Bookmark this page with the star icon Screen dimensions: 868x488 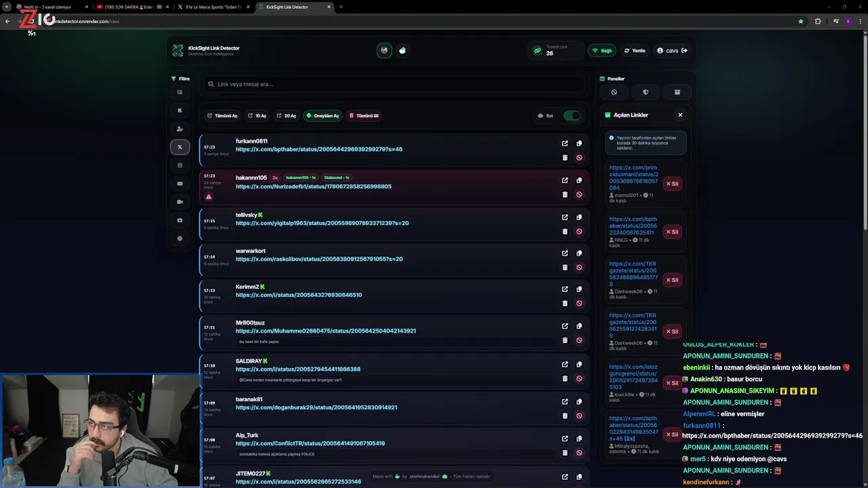pyautogui.click(x=801, y=21)
